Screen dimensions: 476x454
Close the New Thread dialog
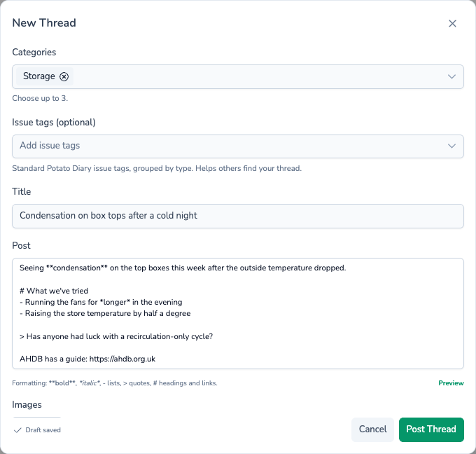(452, 23)
